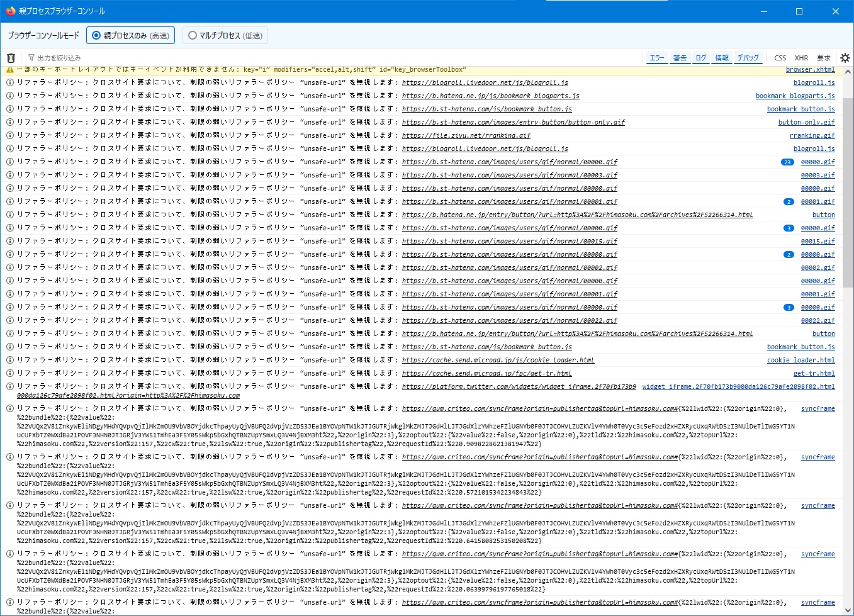This screenshot has height=616, width=854.
Task: Open console settings gear menu
Action: pos(845,58)
